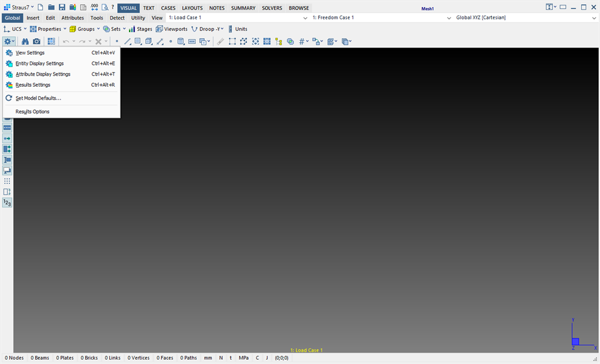Open the Freedom Case 1 selector
The width and height of the screenshot is (600, 364).
tap(333, 17)
